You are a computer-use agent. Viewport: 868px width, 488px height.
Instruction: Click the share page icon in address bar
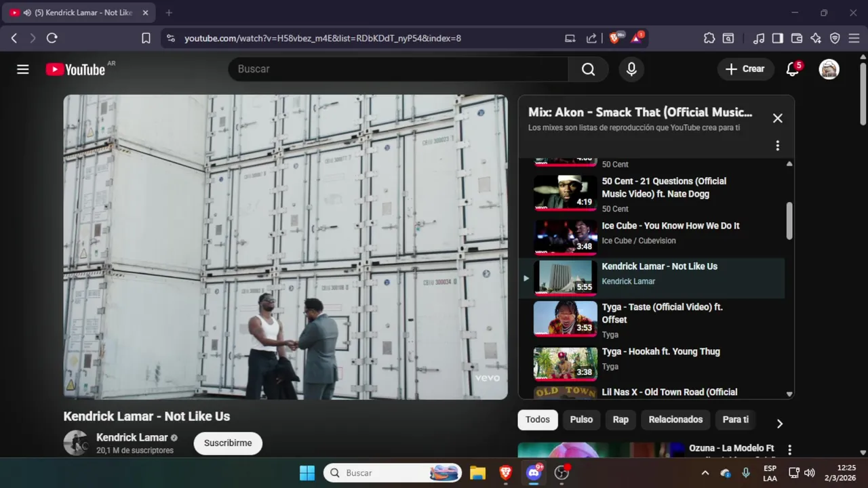point(591,39)
